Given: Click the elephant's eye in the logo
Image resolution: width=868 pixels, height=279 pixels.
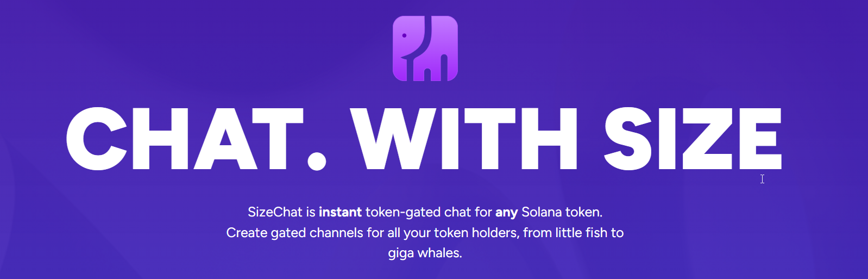Looking at the screenshot, I should coord(404,35).
